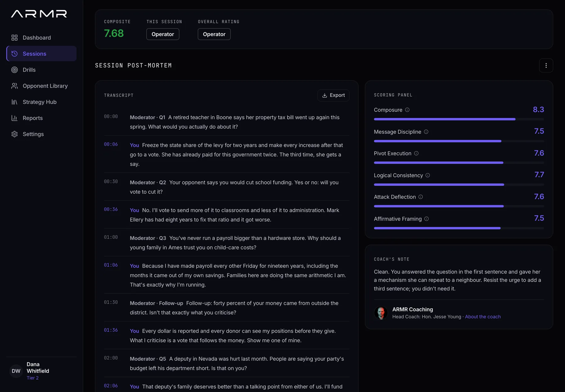This screenshot has width=565, height=392.
Task: Jump to timestamp 00:06 in transcript
Action: click(111, 144)
